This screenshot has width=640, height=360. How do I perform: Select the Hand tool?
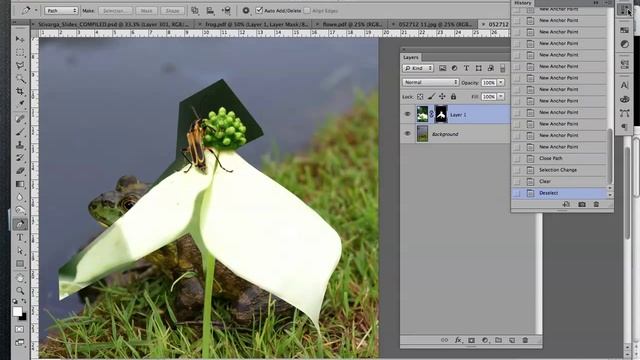click(20, 278)
